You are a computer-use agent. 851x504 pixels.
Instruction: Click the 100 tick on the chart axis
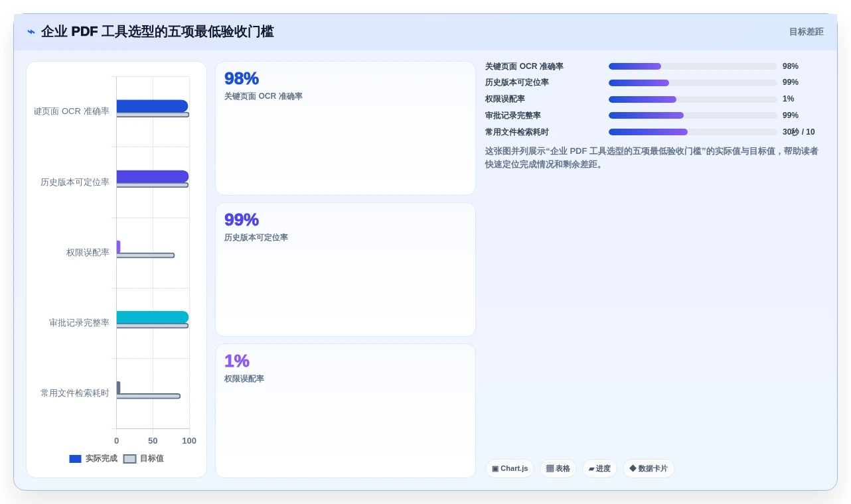[x=189, y=441]
